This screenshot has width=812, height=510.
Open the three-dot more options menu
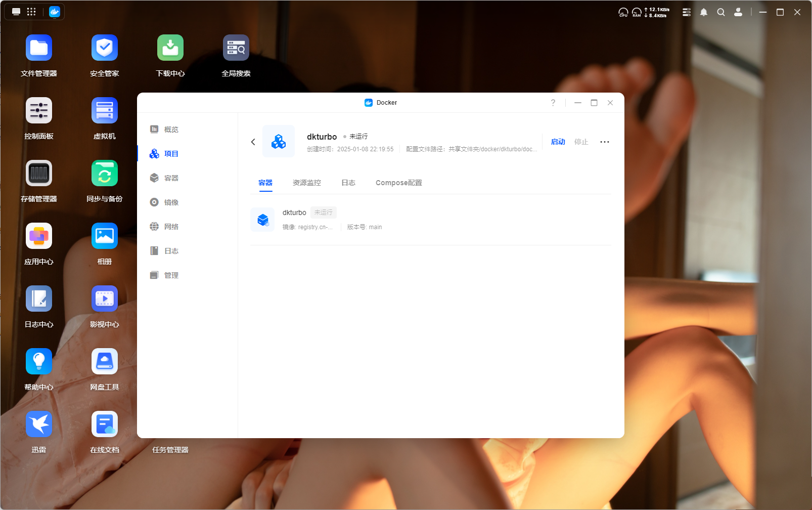coord(605,142)
